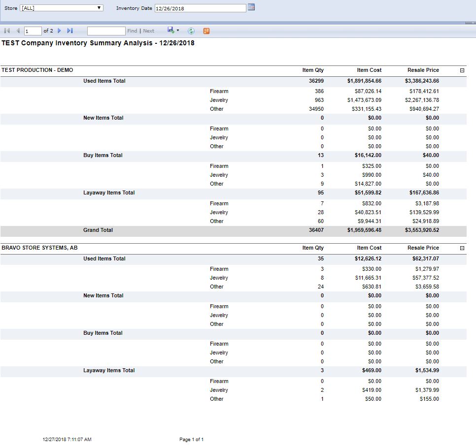
Task: Open export format dropdown arrow
Action: tap(178, 31)
